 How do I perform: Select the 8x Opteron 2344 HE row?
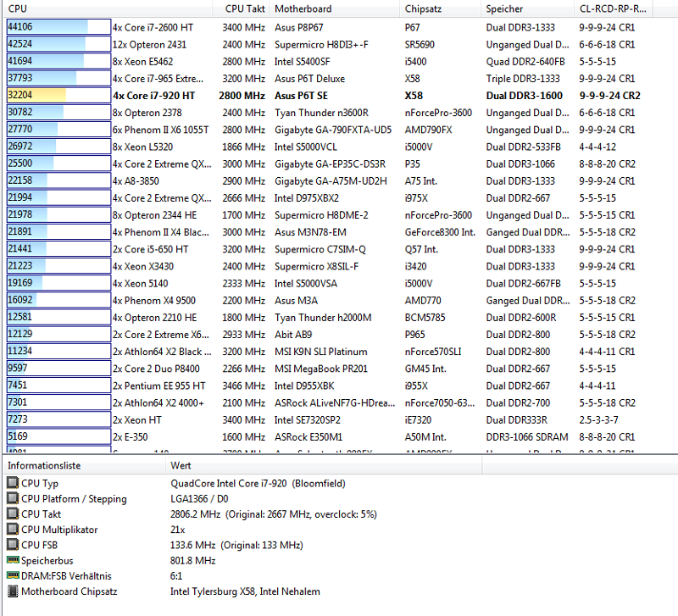[x=329, y=215]
